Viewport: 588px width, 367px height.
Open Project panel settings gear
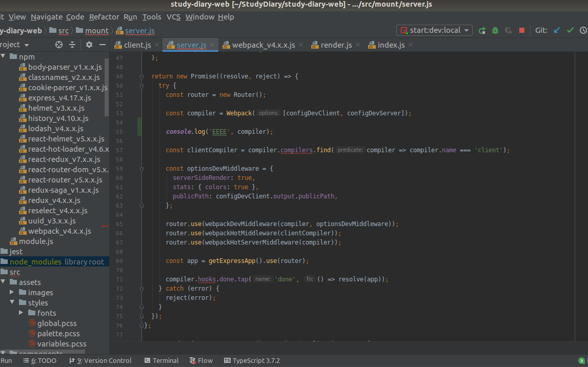(89, 45)
